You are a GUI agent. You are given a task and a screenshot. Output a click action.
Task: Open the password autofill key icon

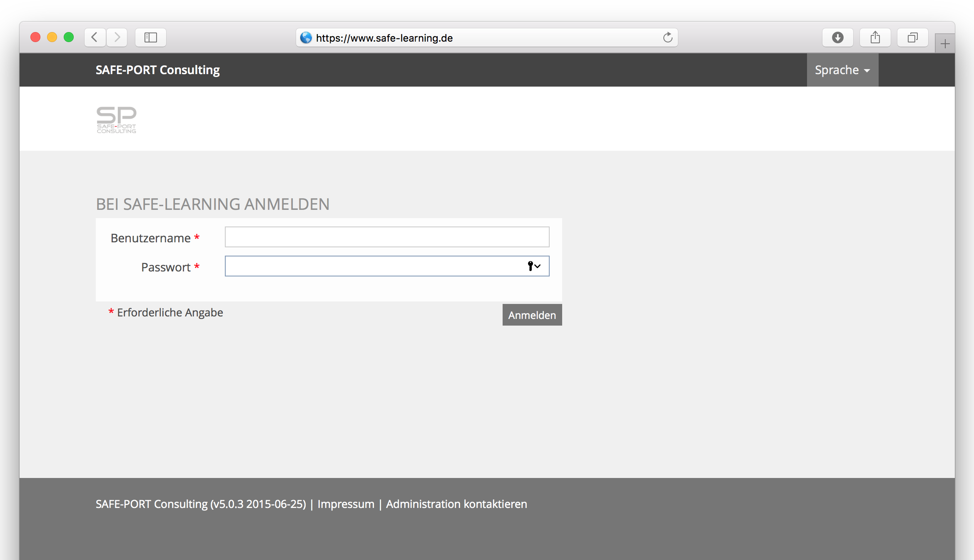click(534, 266)
